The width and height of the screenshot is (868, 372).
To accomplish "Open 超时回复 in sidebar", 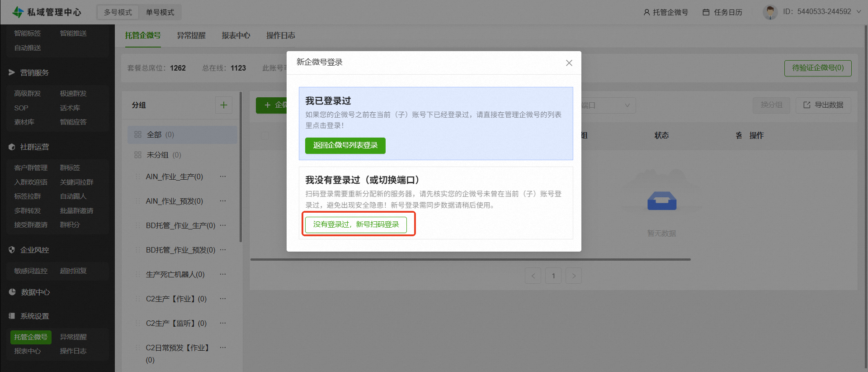I will coord(73,271).
